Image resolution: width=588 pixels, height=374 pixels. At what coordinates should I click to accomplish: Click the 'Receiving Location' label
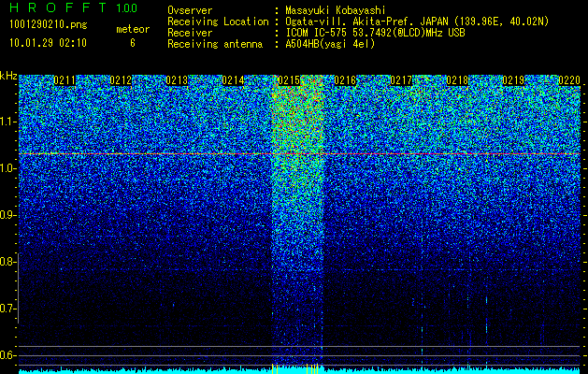click(218, 22)
